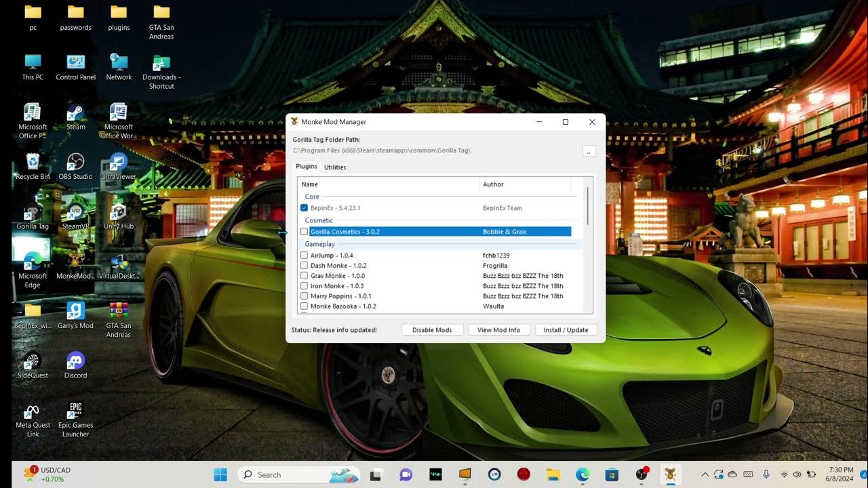The image size is (868, 488).
Task: Click the microphone icon in system tray
Action: [x=766, y=474]
